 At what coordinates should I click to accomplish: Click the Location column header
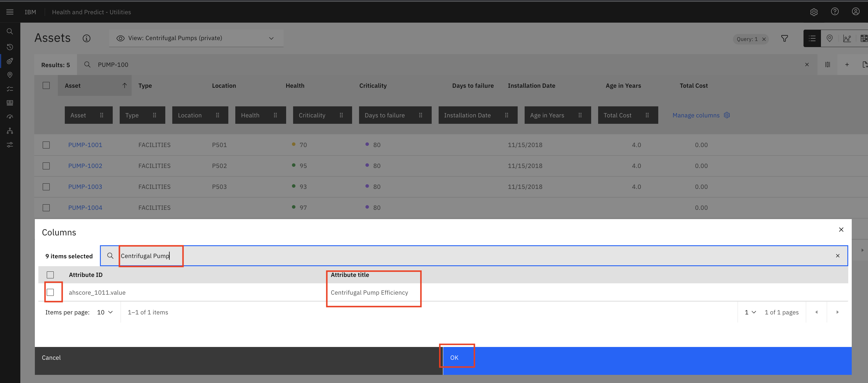(224, 86)
